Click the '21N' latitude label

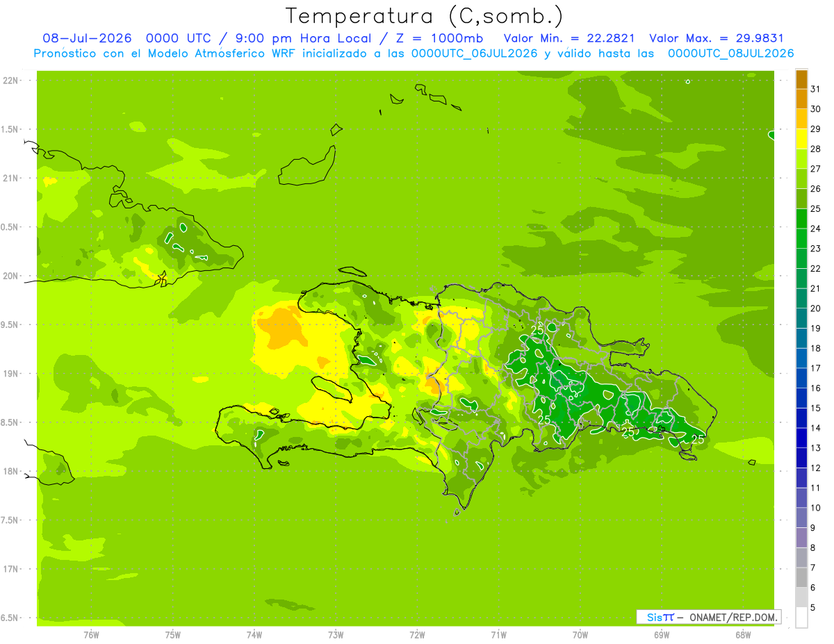[x=10, y=179]
